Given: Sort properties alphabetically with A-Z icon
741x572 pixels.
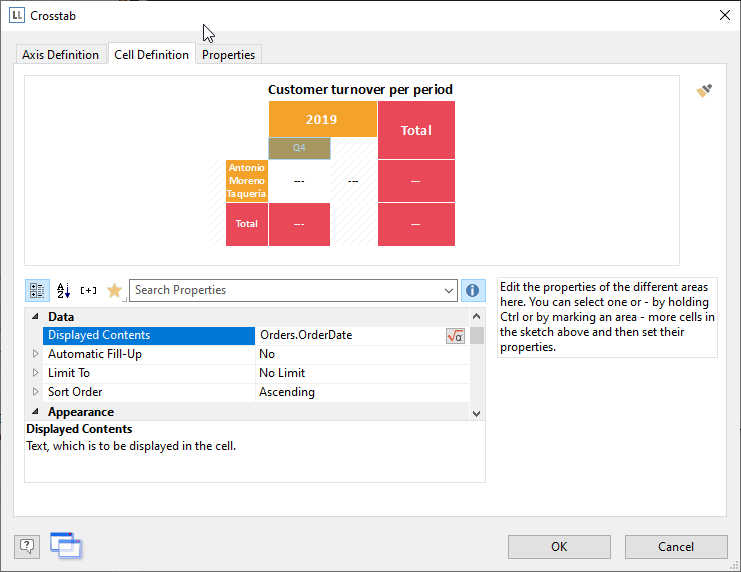Looking at the screenshot, I should pyautogui.click(x=63, y=290).
